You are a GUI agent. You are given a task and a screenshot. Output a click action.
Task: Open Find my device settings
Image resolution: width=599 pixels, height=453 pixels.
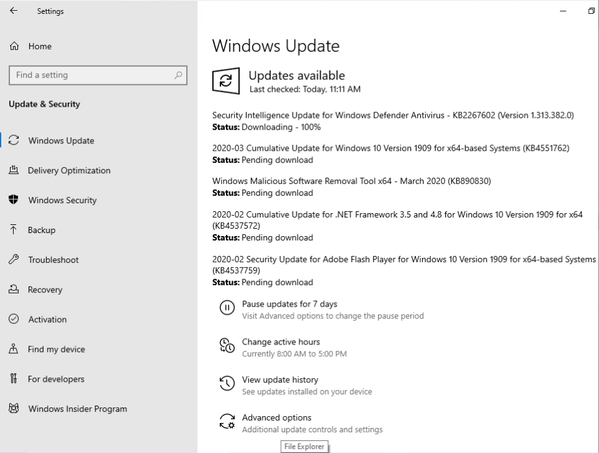(x=56, y=349)
